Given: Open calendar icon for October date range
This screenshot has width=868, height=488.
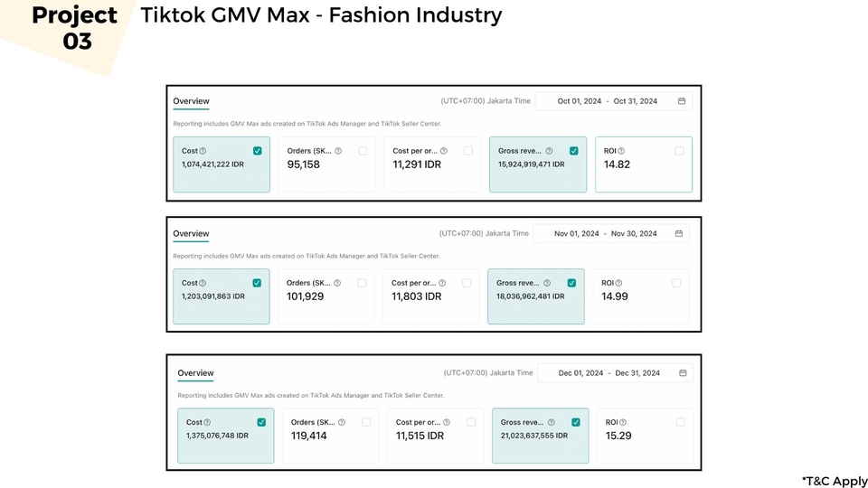Looking at the screenshot, I should click(682, 100).
